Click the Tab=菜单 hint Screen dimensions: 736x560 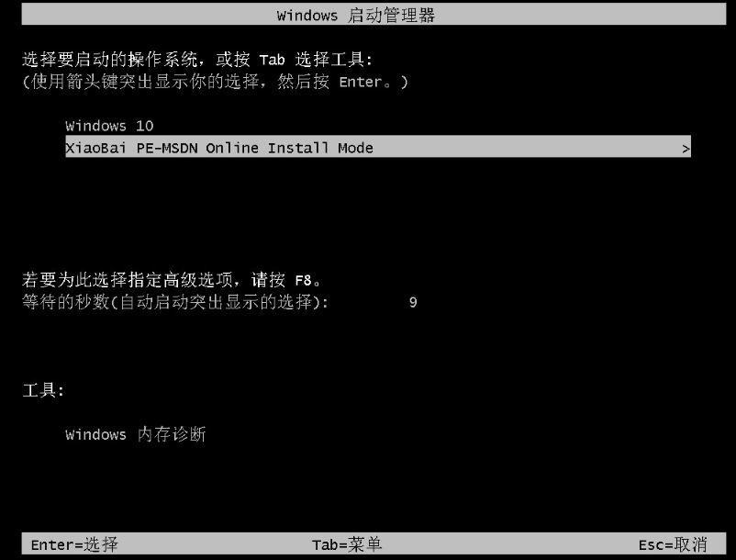[x=347, y=544]
